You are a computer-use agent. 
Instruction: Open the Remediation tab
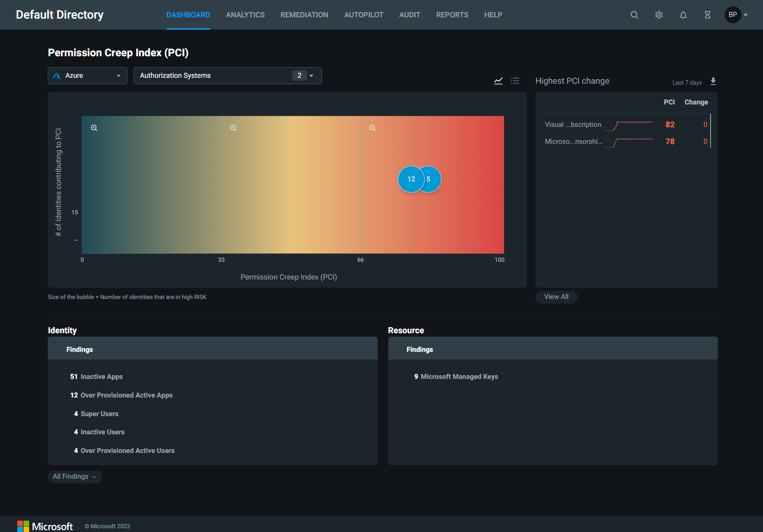(x=304, y=15)
